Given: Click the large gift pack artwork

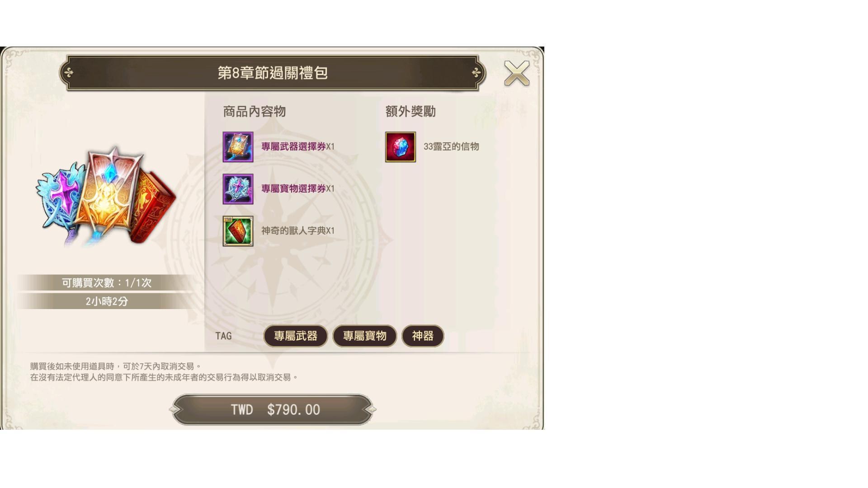Looking at the screenshot, I should point(106,197).
